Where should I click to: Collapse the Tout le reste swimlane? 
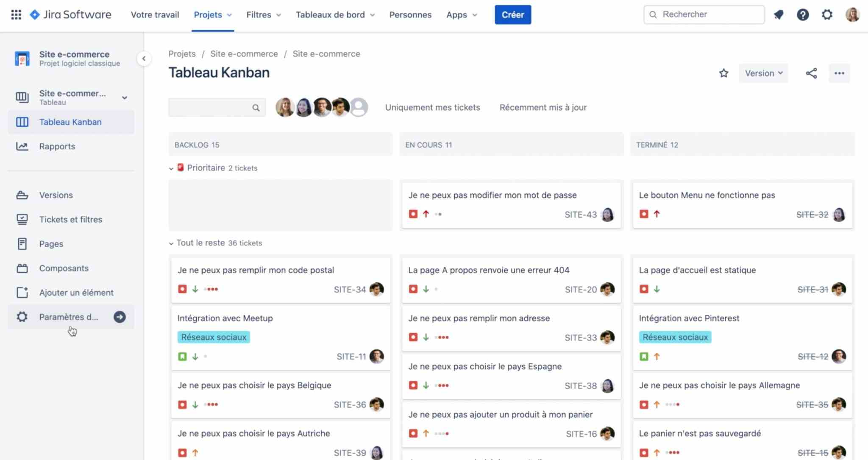pyautogui.click(x=171, y=243)
